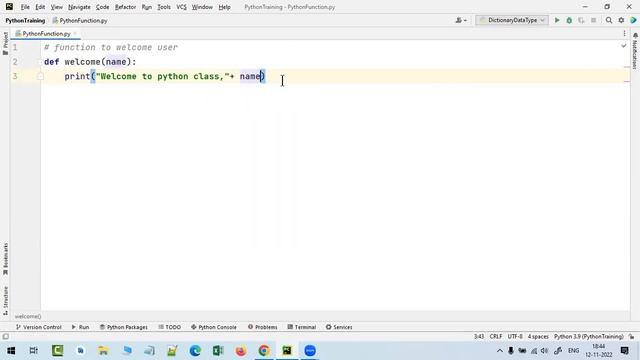Change 4 spaces indent setting

click(538, 337)
